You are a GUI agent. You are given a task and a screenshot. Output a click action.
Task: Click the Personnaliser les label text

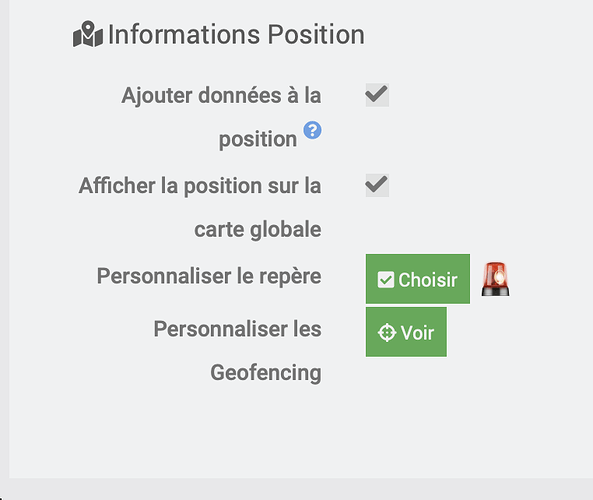click(x=238, y=329)
